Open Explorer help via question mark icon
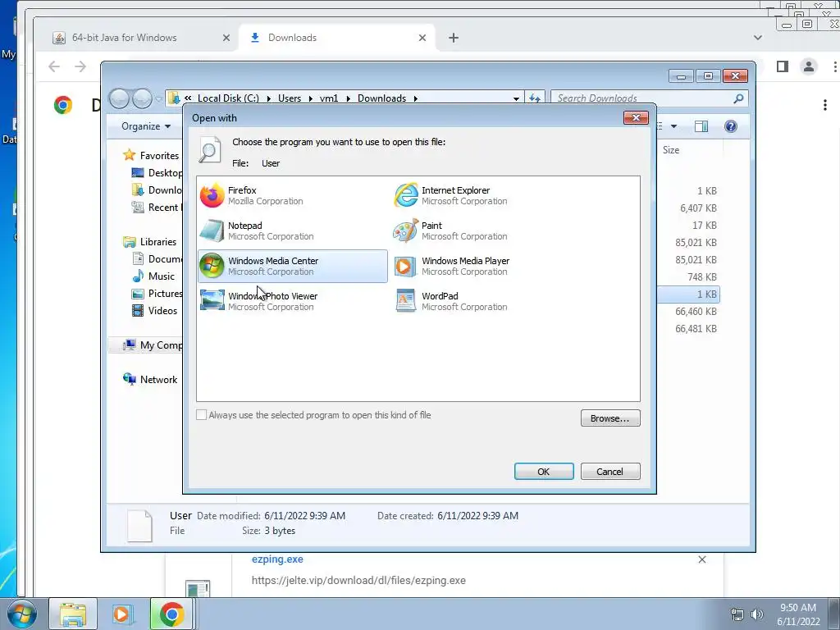 (x=731, y=126)
